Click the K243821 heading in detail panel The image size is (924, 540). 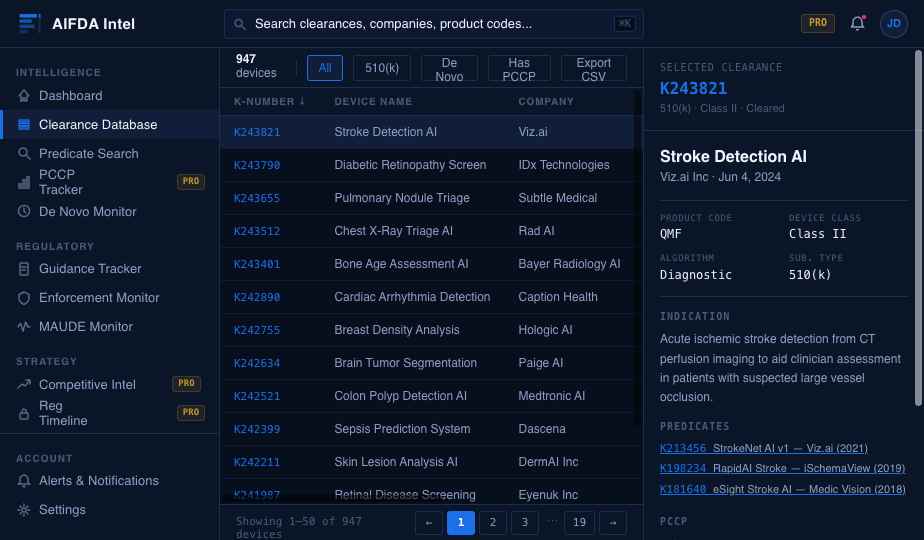[x=693, y=88]
